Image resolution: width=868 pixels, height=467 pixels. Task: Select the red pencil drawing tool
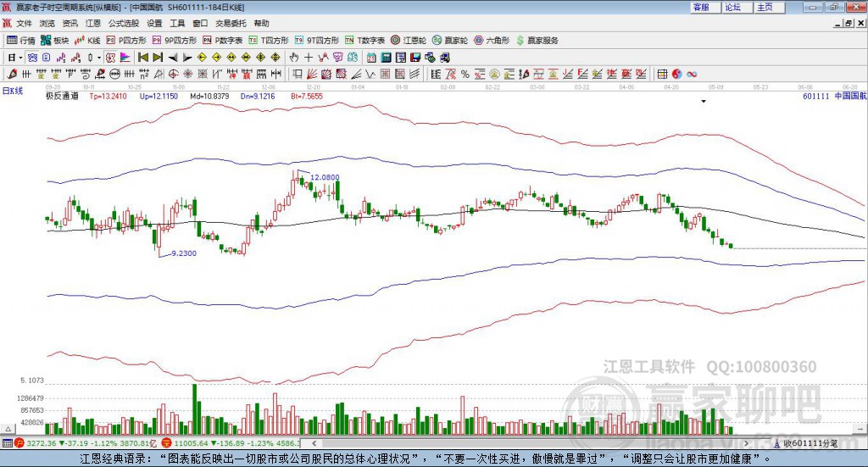(12, 74)
